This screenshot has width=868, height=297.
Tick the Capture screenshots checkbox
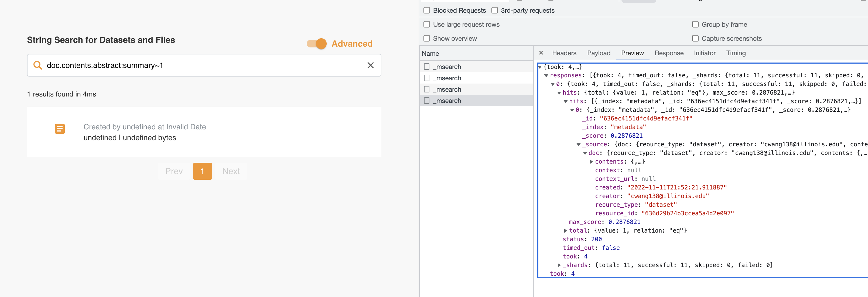click(x=695, y=38)
